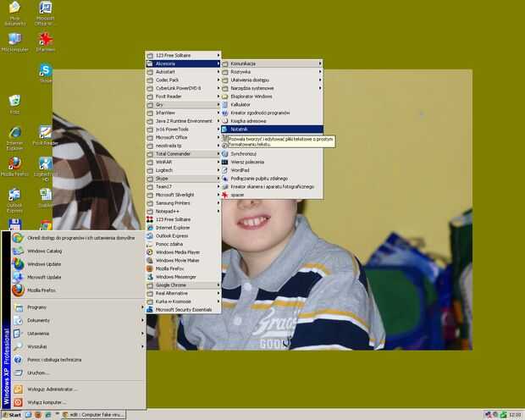Screen dimensions: 525x420
Task: Open Moje dokumenty desktop icon
Action: pos(14,14)
